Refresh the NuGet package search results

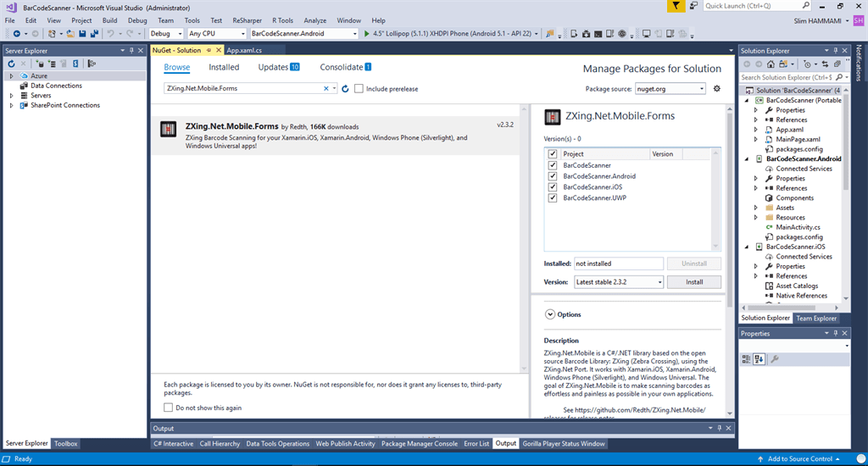pos(345,89)
